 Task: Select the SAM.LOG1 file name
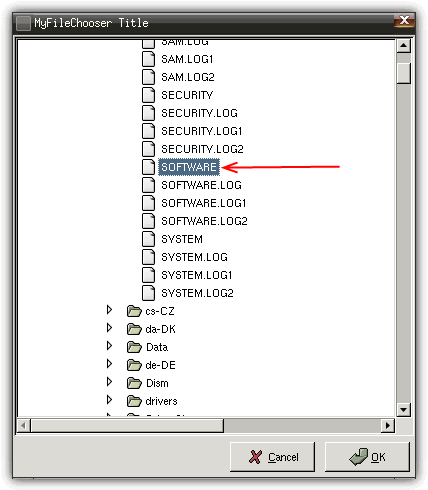(x=187, y=59)
